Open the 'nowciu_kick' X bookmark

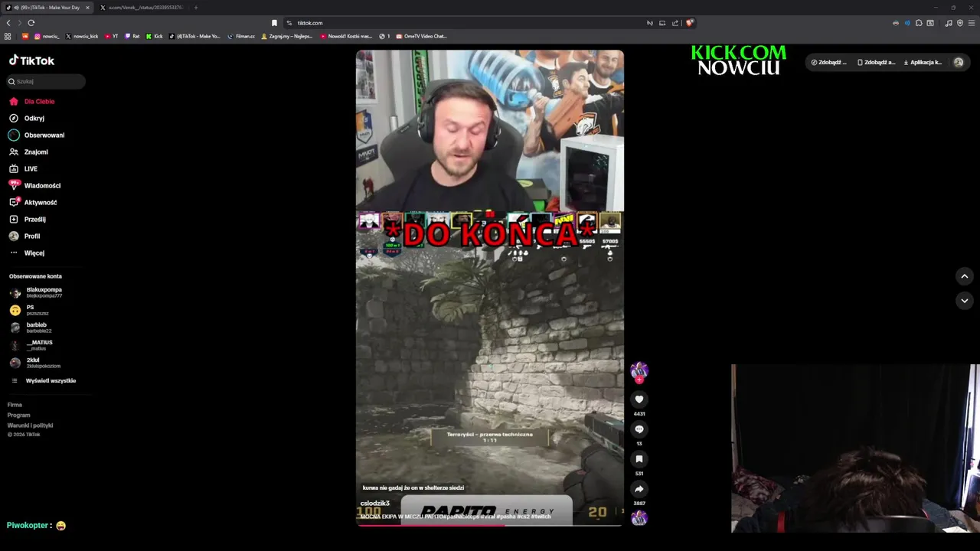[x=82, y=36]
